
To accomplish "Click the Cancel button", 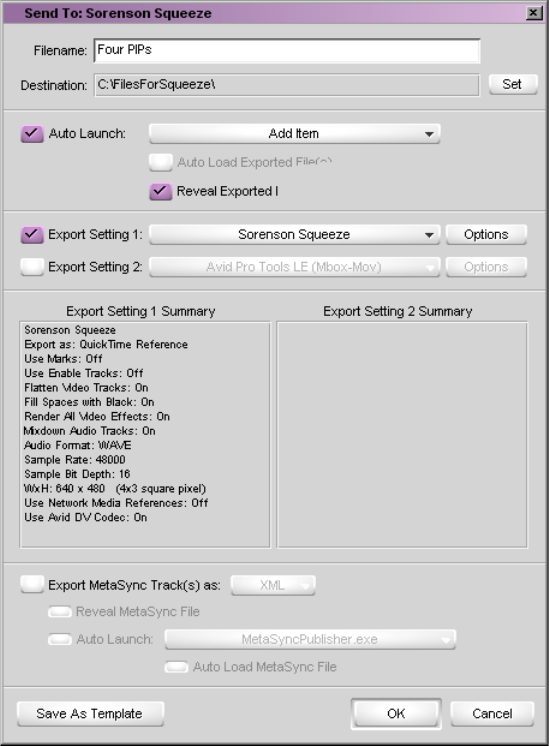I will tap(492, 714).
